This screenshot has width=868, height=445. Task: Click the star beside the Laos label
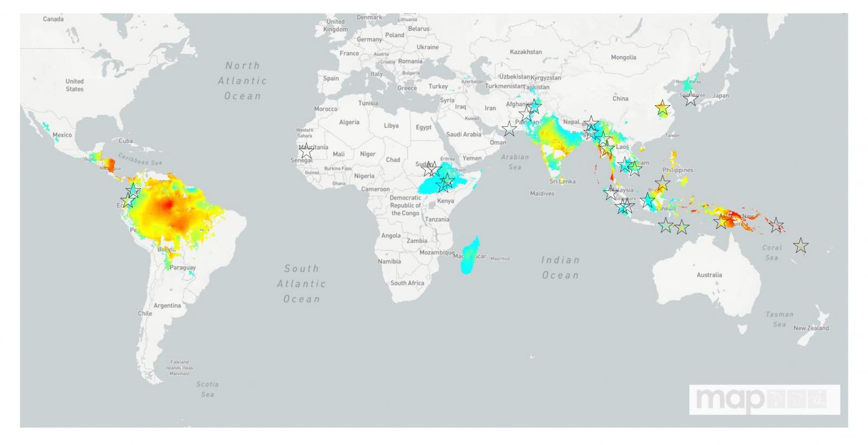tap(607, 148)
